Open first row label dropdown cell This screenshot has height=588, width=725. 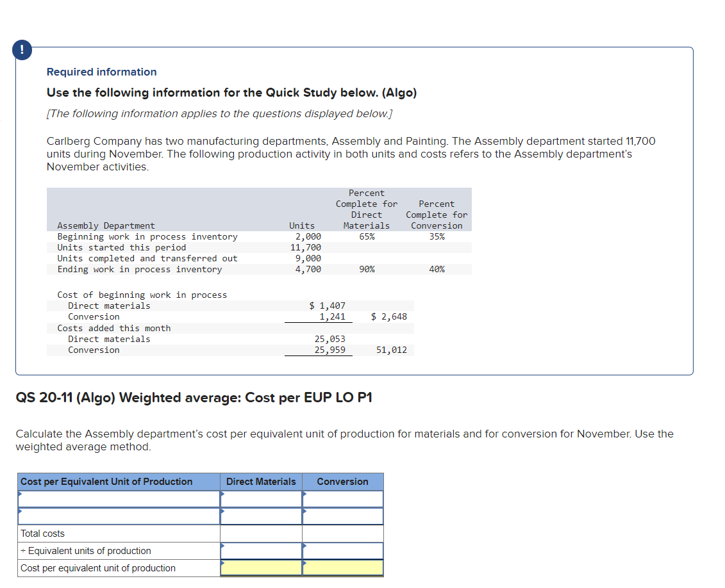point(119,499)
